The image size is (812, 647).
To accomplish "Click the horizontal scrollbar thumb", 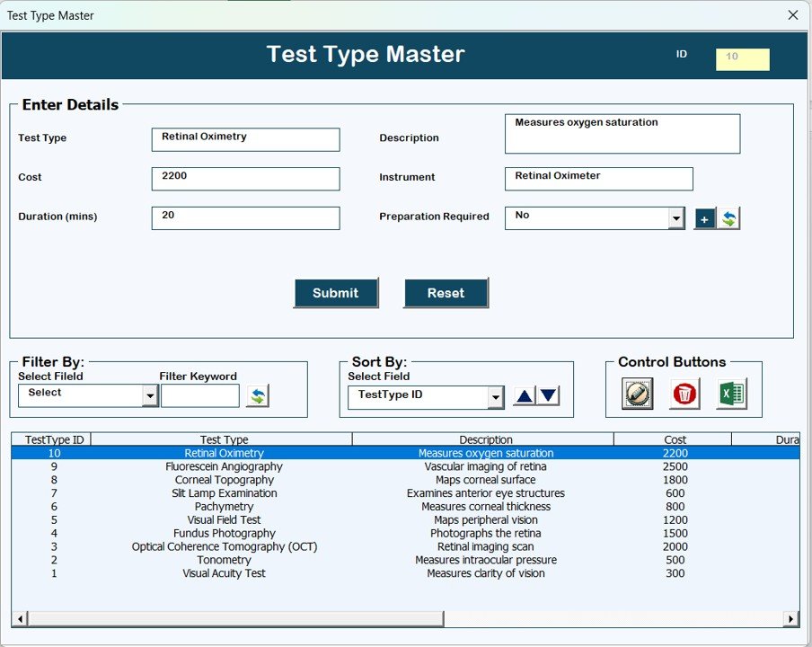I will [236, 618].
